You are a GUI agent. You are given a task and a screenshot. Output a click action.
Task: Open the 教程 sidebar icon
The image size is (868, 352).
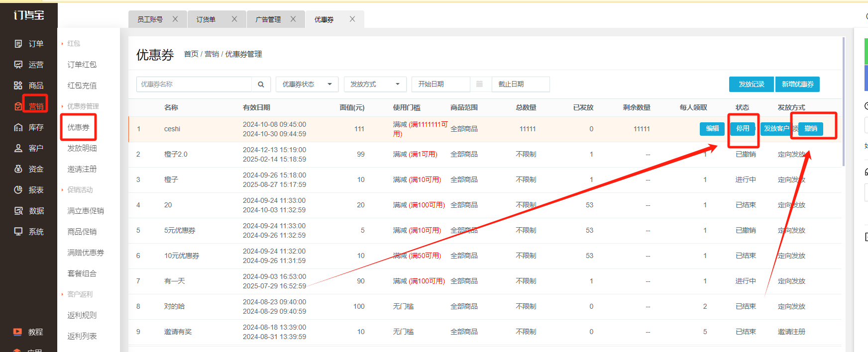point(17,332)
